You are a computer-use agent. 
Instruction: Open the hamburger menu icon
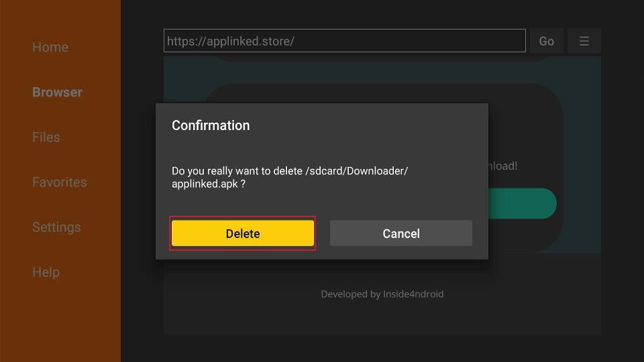584,41
